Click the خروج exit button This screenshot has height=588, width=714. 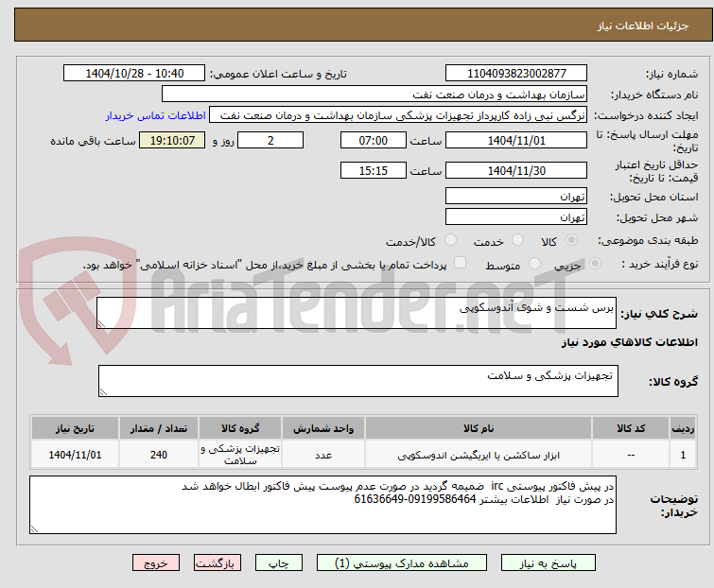coord(156,563)
